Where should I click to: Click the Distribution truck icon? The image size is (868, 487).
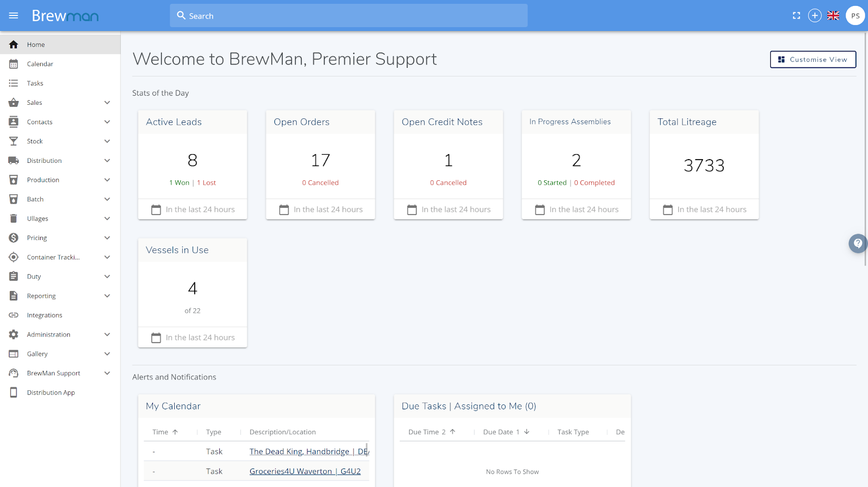coord(14,161)
